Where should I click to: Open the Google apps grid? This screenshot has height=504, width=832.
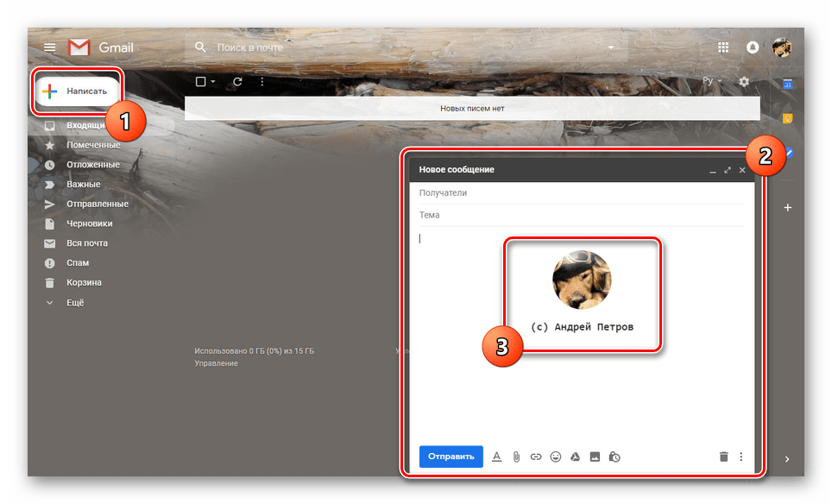(x=723, y=47)
